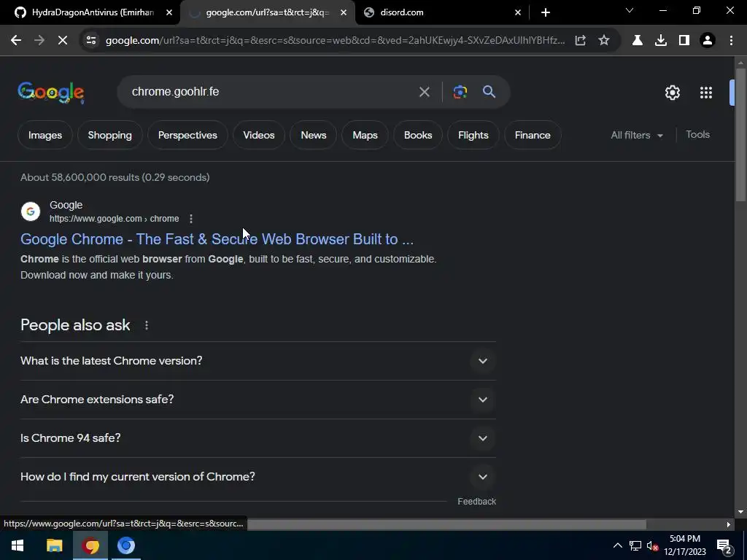The image size is (747, 560).
Task: Expand Are Chrome extensions safe question
Action: (x=258, y=400)
